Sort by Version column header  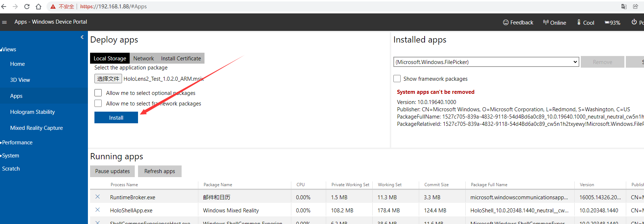pos(587,185)
